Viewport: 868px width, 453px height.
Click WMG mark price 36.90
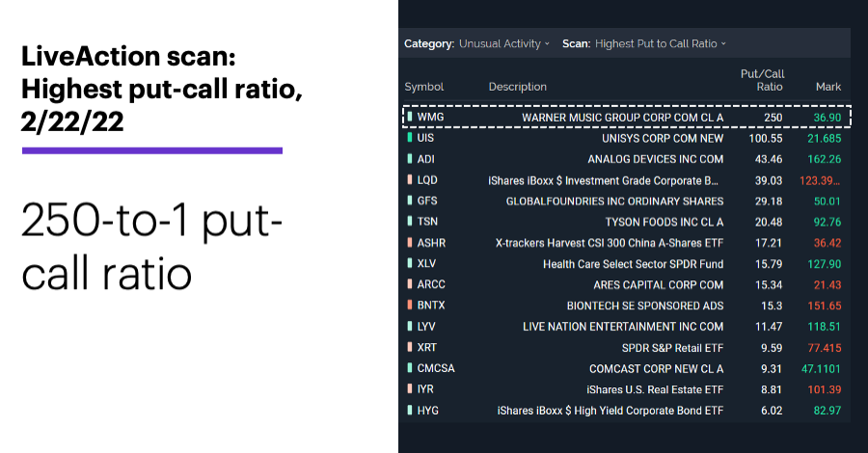pyautogui.click(x=827, y=118)
